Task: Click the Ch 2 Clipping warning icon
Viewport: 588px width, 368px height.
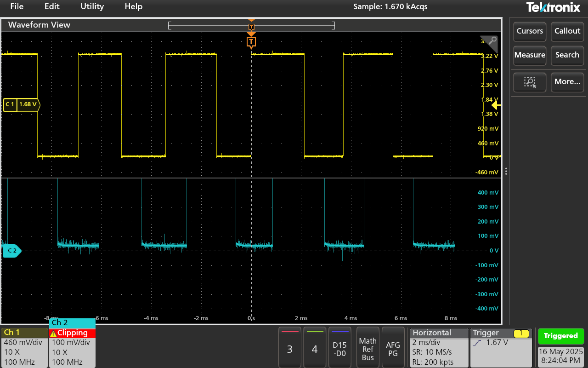Action: 53,333
